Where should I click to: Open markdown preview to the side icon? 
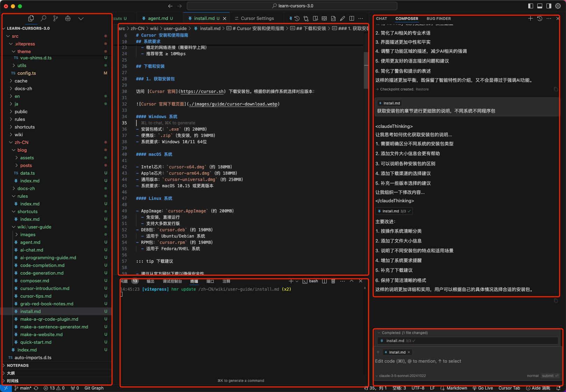[x=315, y=19]
